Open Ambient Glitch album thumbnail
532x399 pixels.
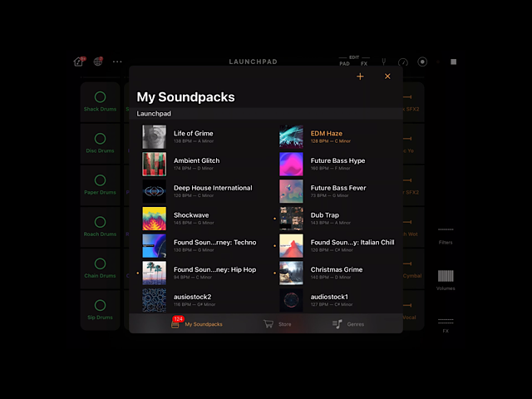pos(154,164)
